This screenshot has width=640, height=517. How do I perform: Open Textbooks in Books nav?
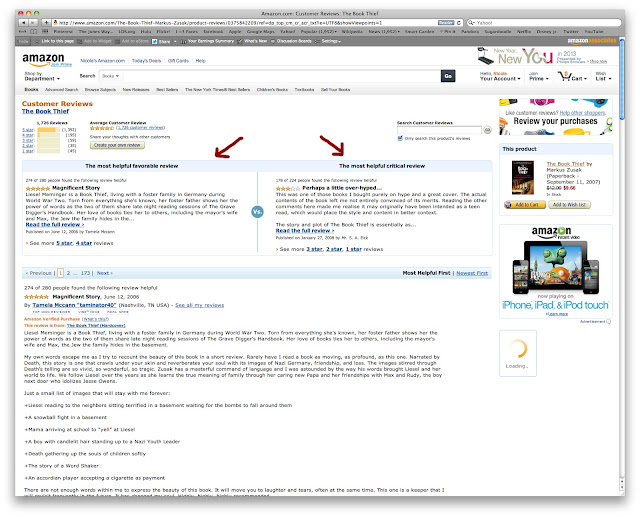(x=304, y=89)
